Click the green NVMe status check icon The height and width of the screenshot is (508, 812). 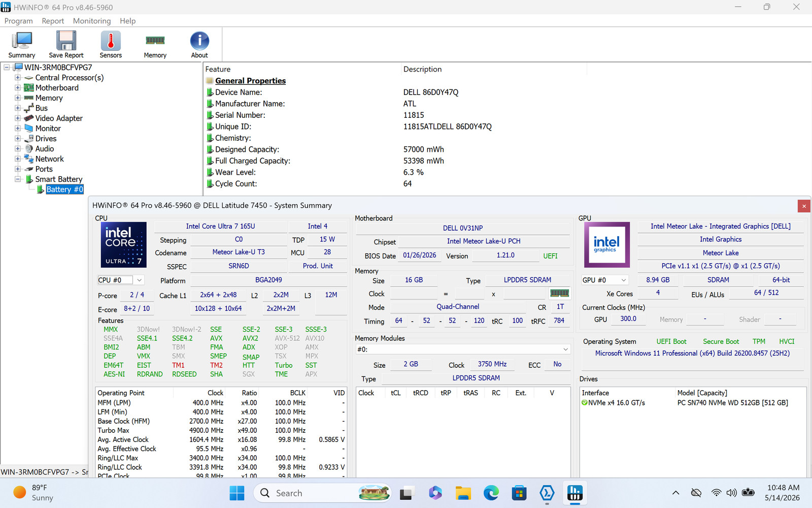(585, 403)
